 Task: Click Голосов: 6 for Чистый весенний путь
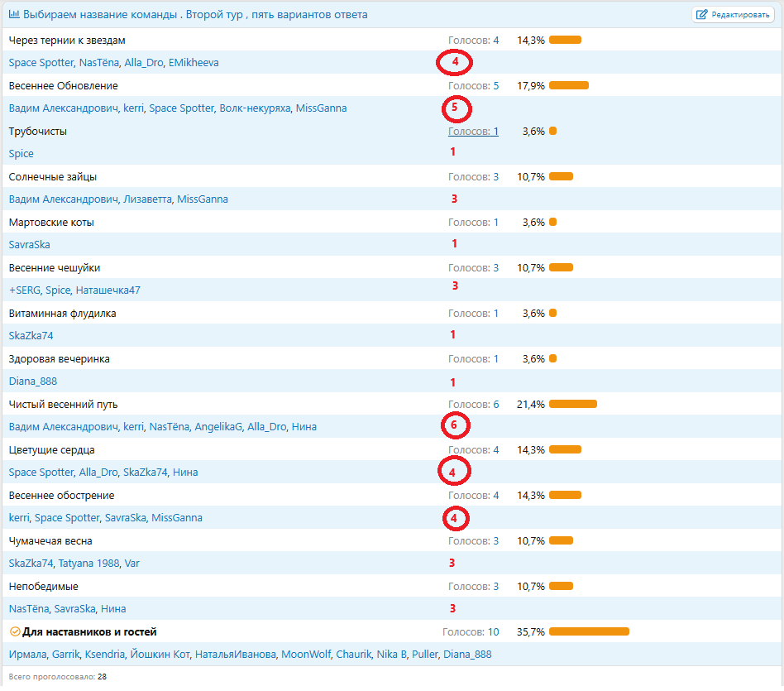(x=473, y=405)
